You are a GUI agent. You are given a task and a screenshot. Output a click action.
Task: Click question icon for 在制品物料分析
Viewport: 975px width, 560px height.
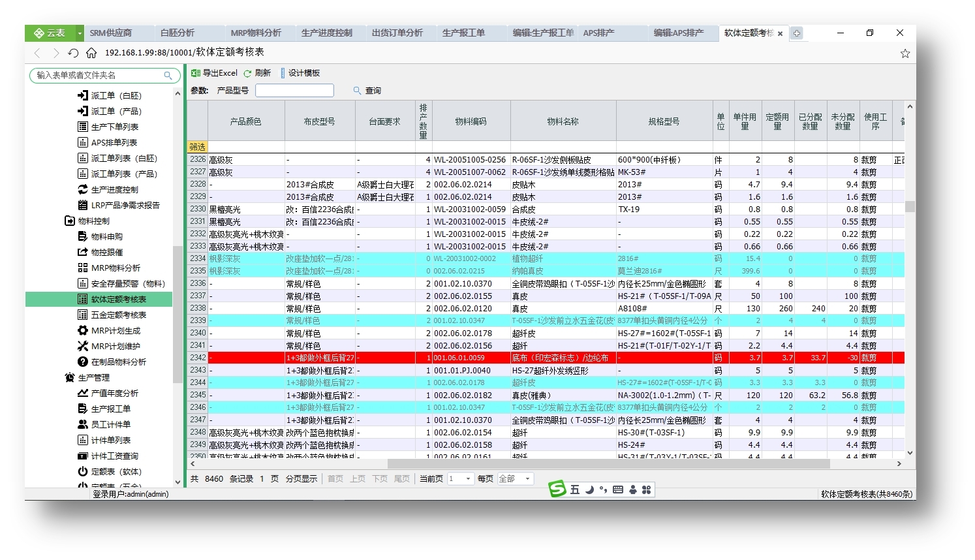83,362
